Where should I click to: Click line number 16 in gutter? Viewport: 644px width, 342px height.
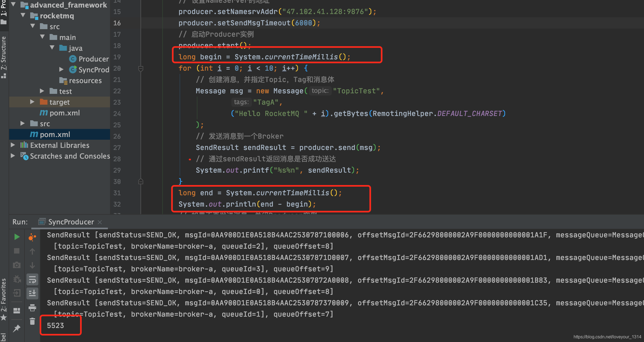(x=117, y=23)
